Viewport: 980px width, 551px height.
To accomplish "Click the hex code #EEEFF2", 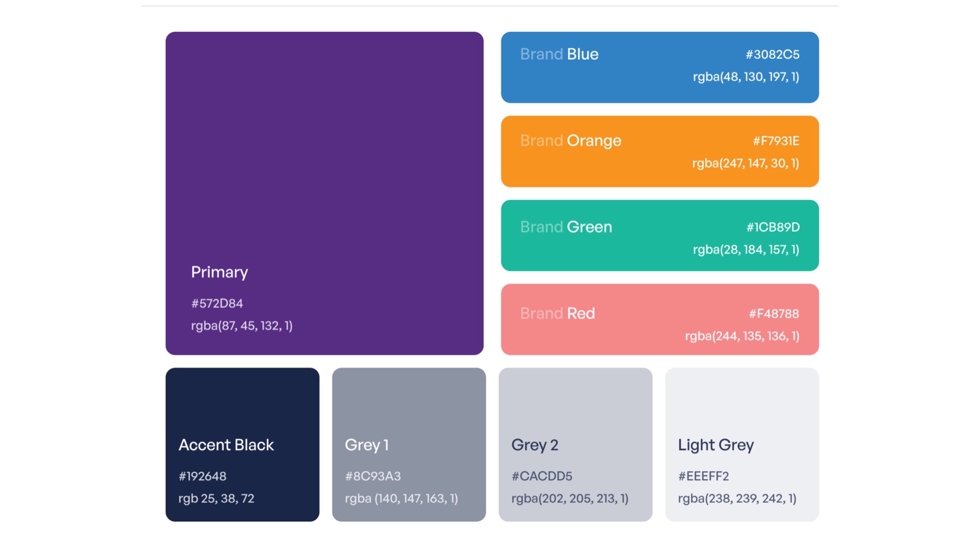I will (x=704, y=476).
